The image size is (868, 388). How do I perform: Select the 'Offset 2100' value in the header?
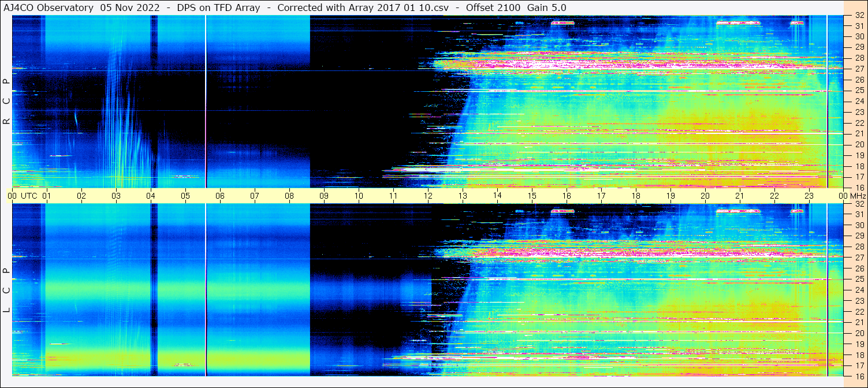(x=493, y=8)
